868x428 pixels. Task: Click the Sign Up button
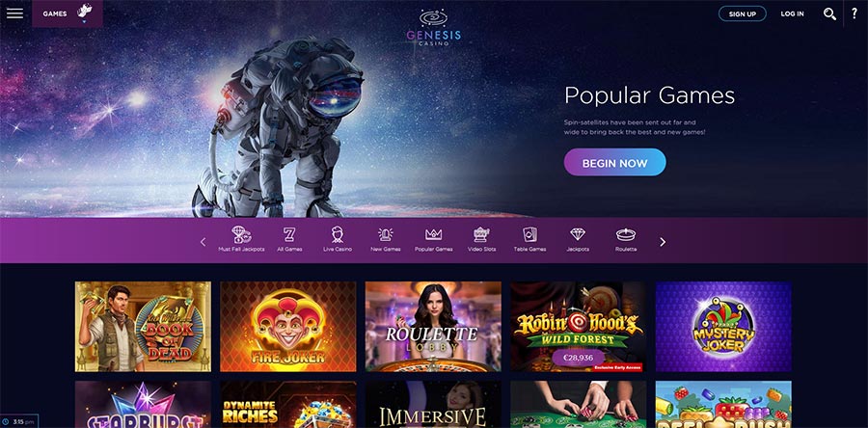tap(743, 13)
